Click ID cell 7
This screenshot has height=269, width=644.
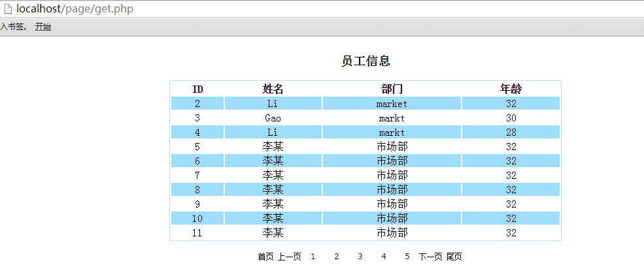(x=197, y=175)
